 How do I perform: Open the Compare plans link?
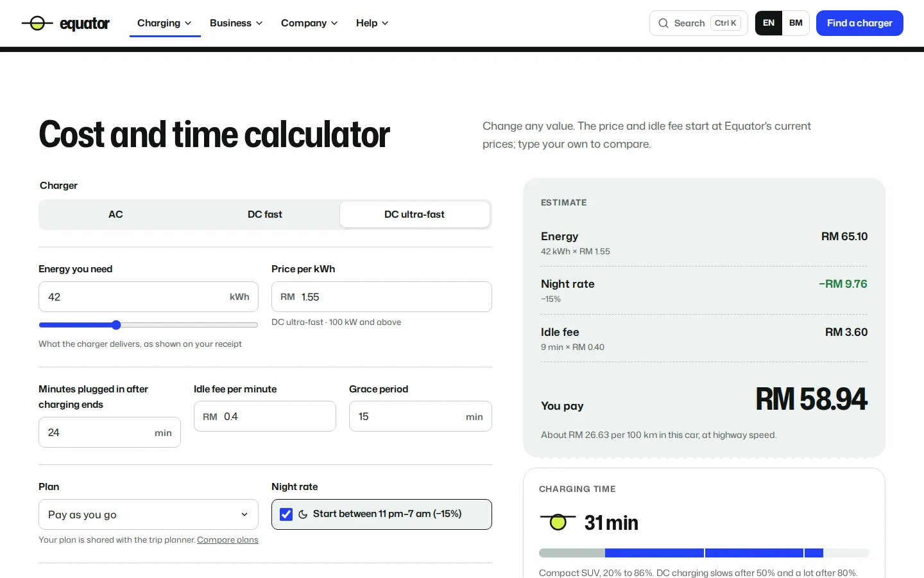pyautogui.click(x=228, y=539)
